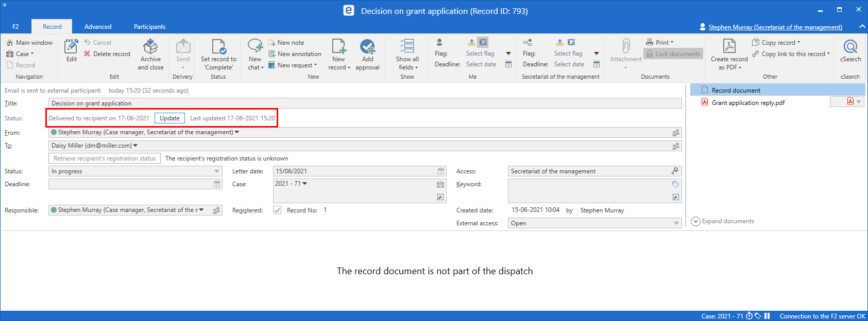Click the Archive and close icon
Image resolution: width=868 pixels, height=321 pixels.
(150, 47)
